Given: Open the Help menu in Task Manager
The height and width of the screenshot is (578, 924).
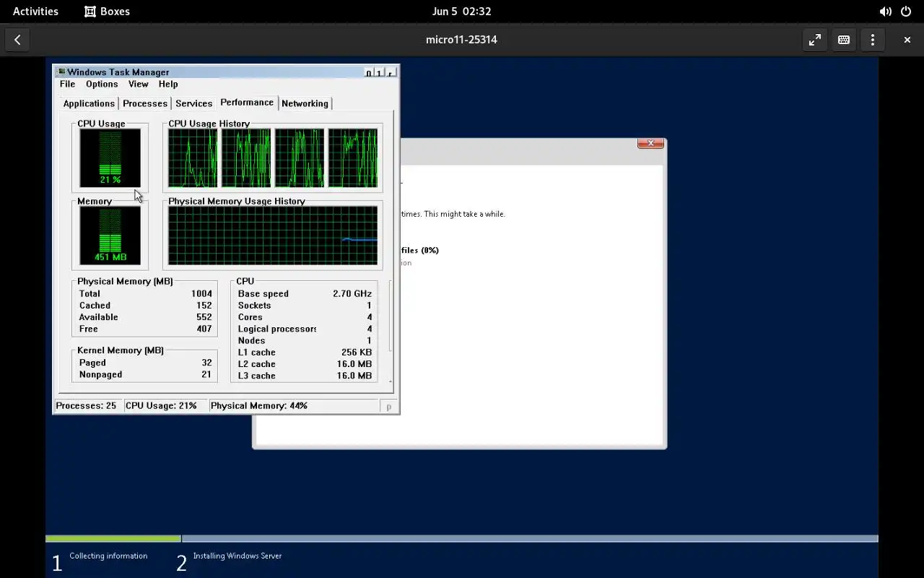Looking at the screenshot, I should click(168, 85).
